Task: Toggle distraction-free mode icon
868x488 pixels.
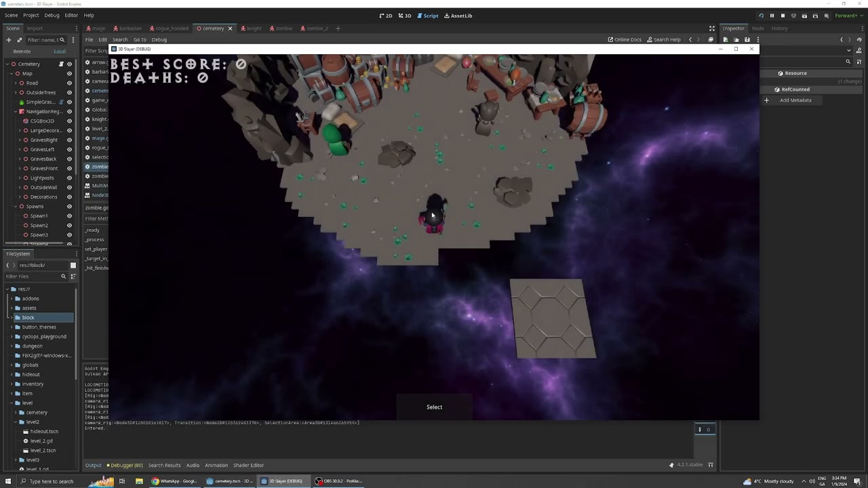Action: point(712,28)
